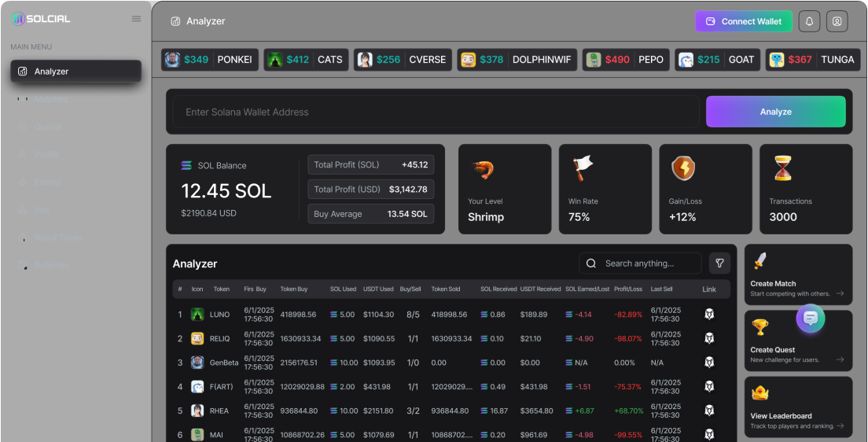Viewport: 868px width, 442px height.
Task: Open the Create Quest card
Action: [798, 341]
